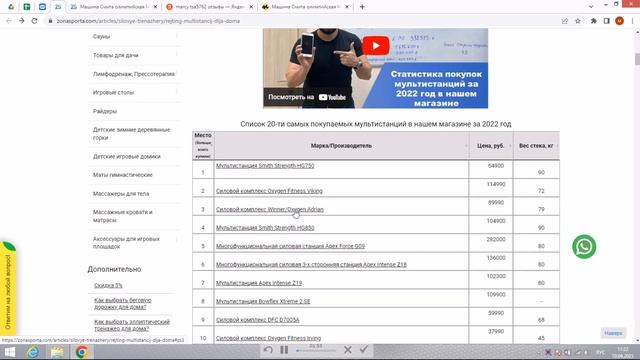Screen dimensions: 640x360
Task: Open Силовой комплекс Oxygen Fitness Viking link
Action: tap(269, 191)
